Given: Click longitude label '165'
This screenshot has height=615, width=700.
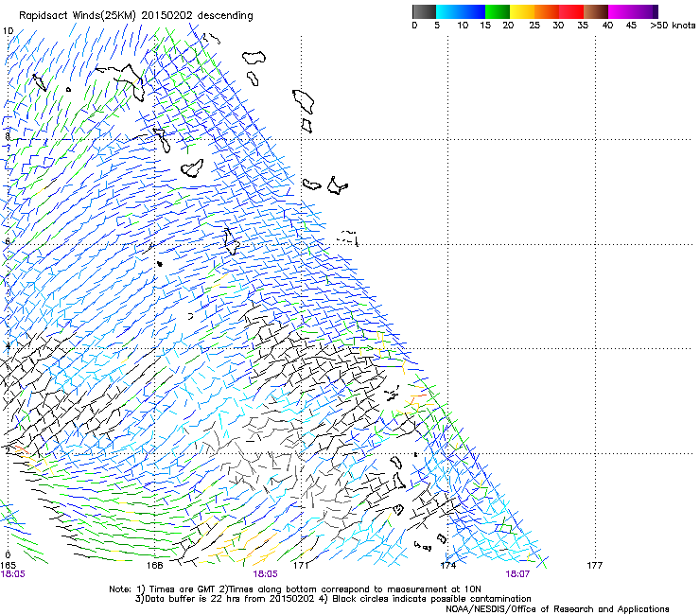Looking at the screenshot, I should click(x=8, y=566).
